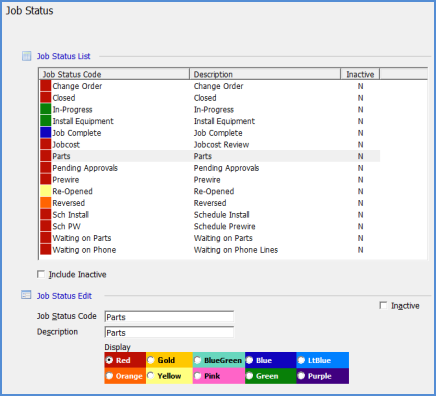Select the Re-Opened status code

(x=72, y=191)
